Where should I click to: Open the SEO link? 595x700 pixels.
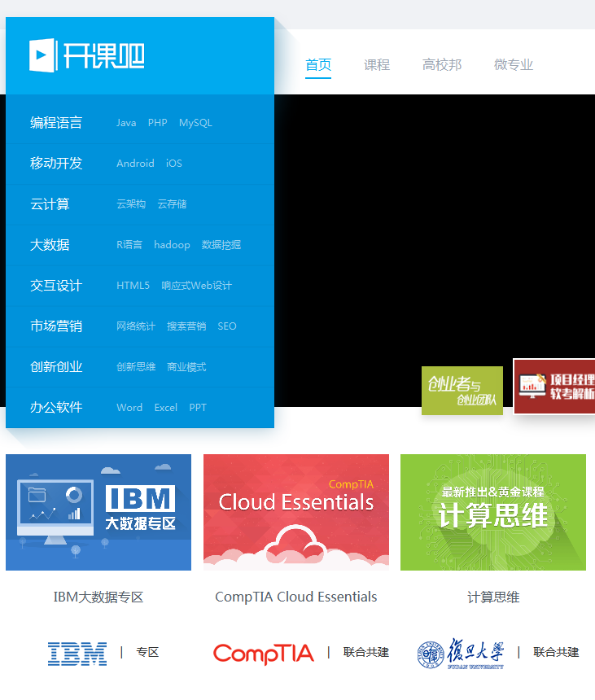pyautogui.click(x=227, y=326)
